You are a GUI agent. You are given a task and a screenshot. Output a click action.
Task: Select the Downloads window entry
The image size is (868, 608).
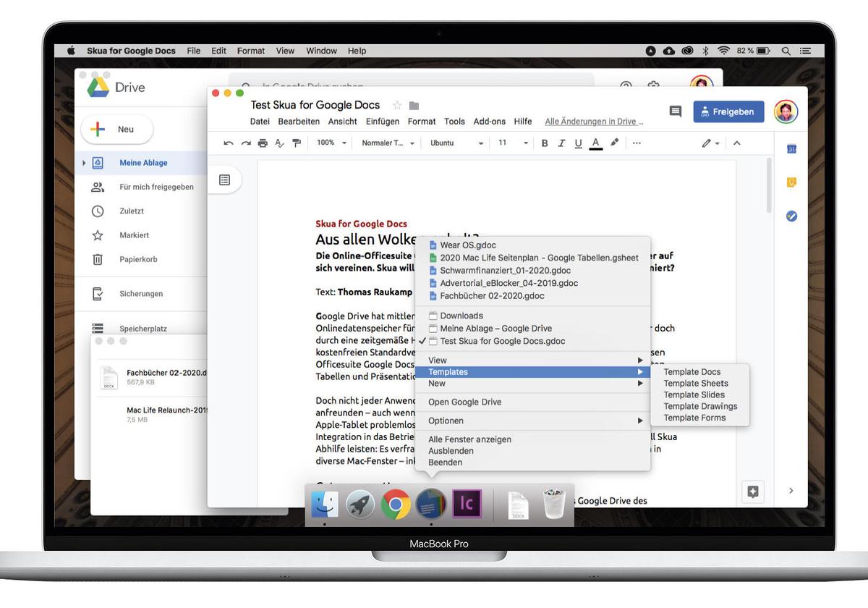(x=533, y=316)
